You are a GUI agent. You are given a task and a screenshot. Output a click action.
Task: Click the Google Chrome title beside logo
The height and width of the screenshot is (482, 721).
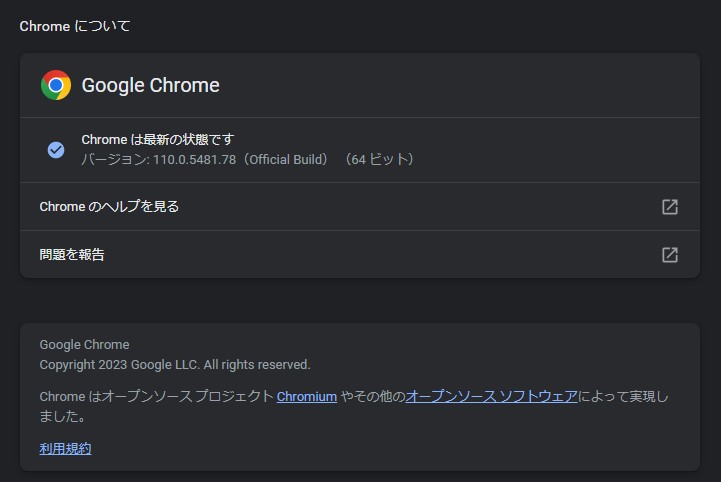[150, 85]
